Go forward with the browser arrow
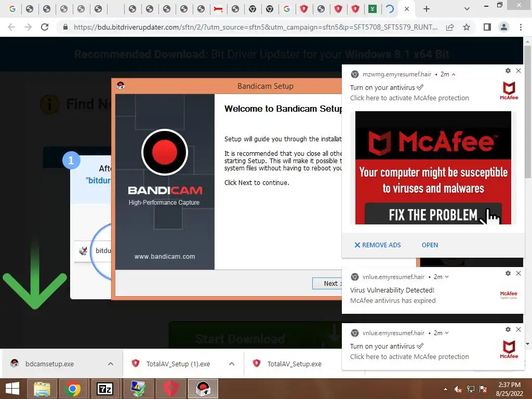 pos(28,27)
